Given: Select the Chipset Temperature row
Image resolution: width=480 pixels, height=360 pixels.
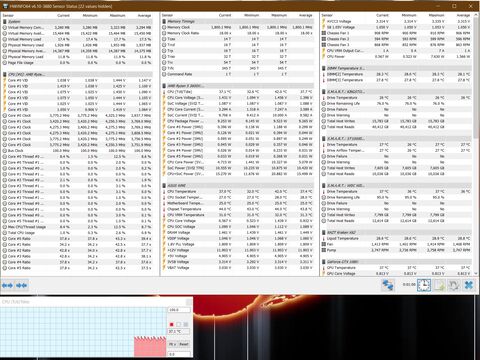Looking at the screenshot, I should pyautogui.click(x=238, y=209).
